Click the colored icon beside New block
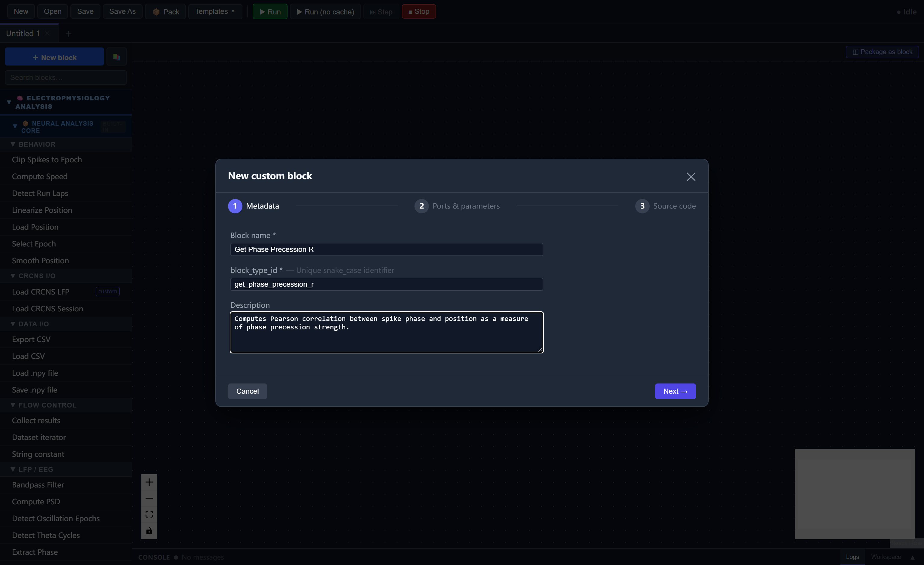924x565 pixels. (117, 57)
